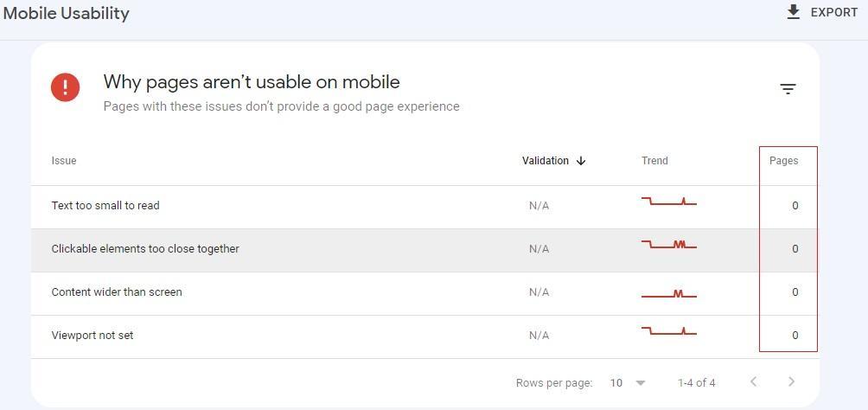Open Clickable elements too close together issue

tap(145, 249)
